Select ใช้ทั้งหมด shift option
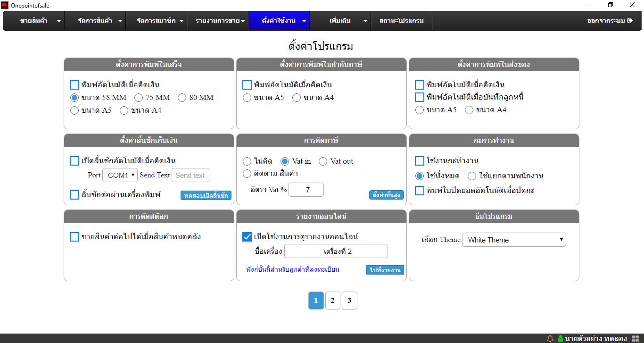 (420, 176)
